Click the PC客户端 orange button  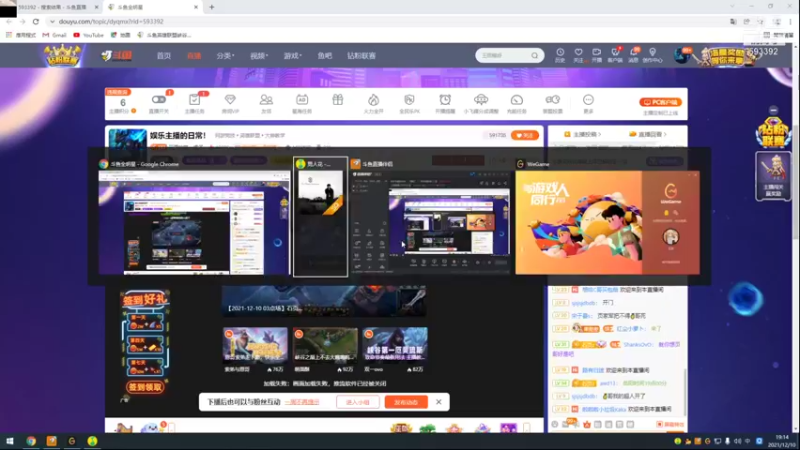point(660,102)
